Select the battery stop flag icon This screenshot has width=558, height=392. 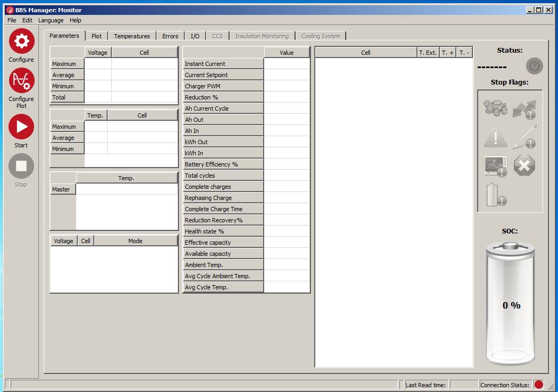tap(494, 196)
